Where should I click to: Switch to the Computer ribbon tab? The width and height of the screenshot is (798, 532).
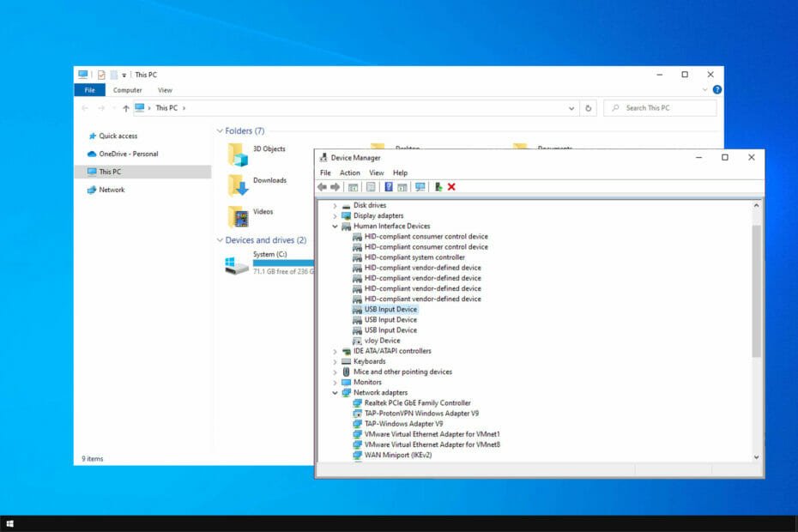(127, 90)
